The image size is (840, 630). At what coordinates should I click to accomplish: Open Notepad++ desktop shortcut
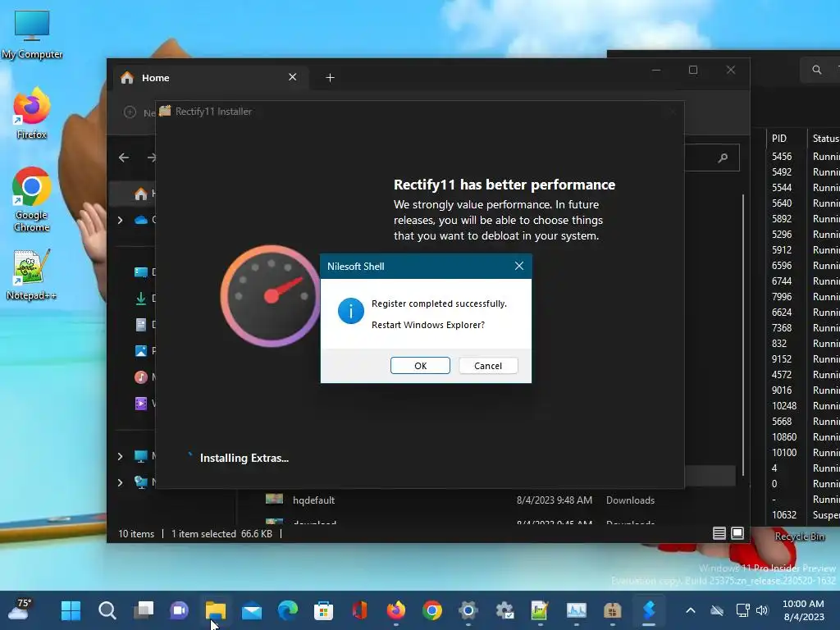tap(31, 274)
